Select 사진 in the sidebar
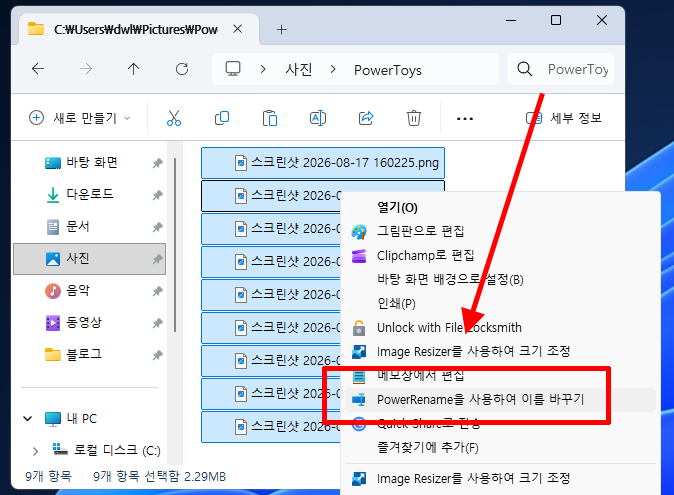The height and width of the screenshot is (495, 674). [x=89, y=259]
